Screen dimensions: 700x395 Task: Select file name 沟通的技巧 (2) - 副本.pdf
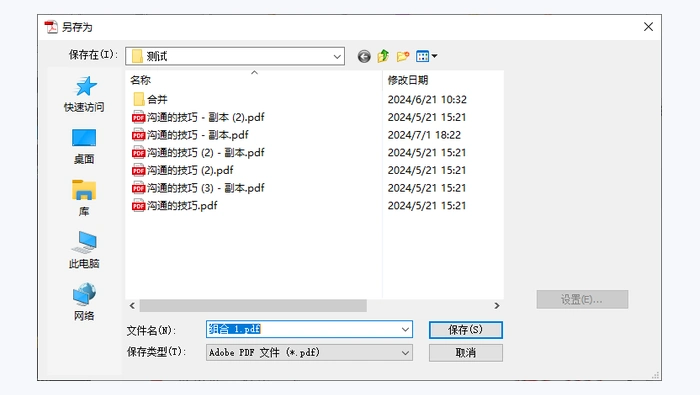point(205,153)
